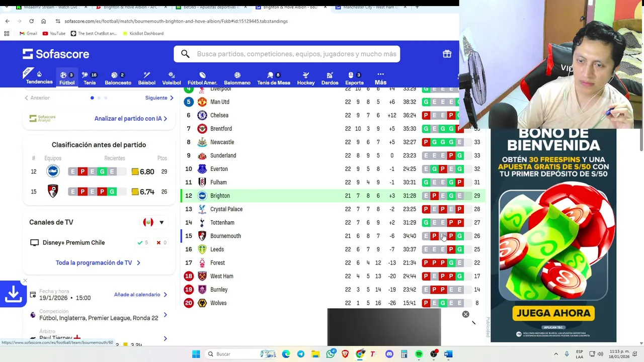Close the download app floating banner
644x362 pixels.
click(25, 281)
